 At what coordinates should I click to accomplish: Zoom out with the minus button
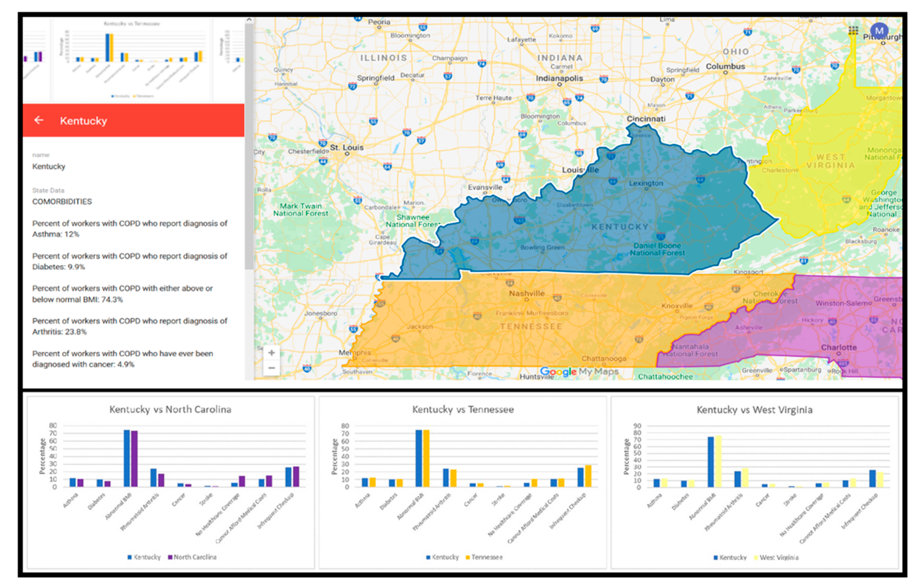[x=272, y=368]
